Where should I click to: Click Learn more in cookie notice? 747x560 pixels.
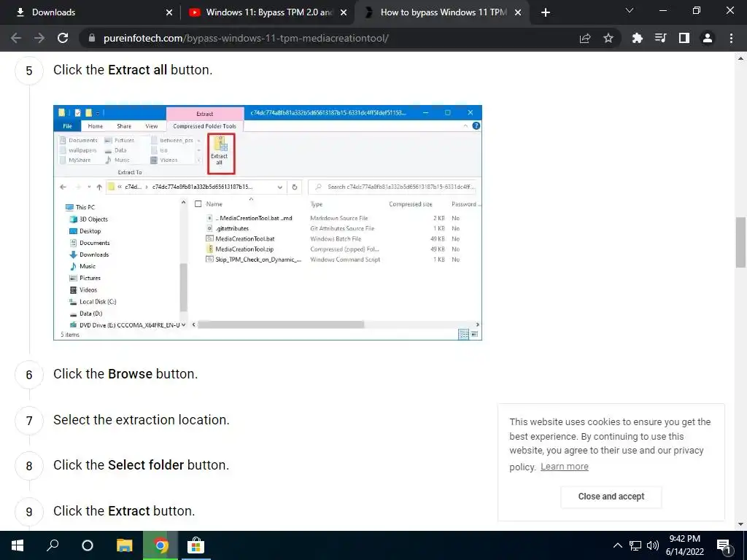tap(565, 467)
